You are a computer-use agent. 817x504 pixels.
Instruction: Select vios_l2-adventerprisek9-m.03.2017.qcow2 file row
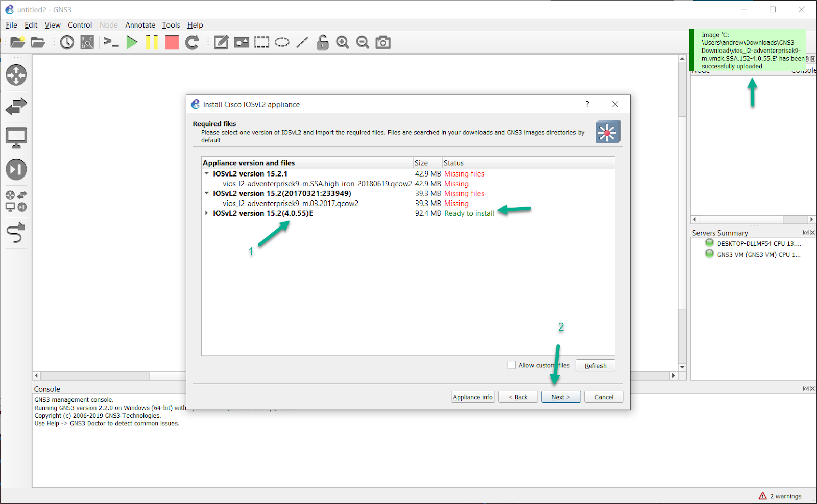408,204
